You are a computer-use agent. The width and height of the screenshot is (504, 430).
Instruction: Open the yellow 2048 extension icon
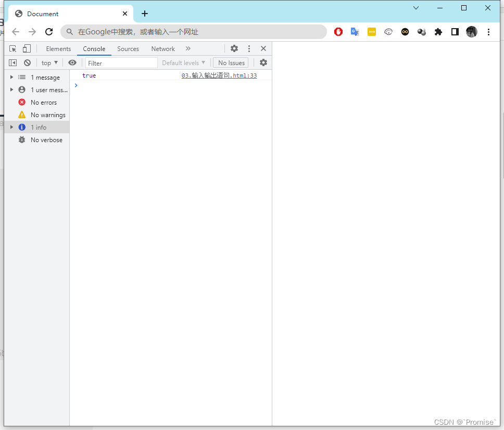click(372, 32)
